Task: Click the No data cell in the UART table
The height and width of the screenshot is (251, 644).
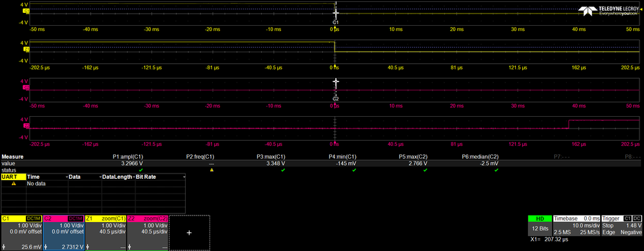Action: [x=36, y=184]
